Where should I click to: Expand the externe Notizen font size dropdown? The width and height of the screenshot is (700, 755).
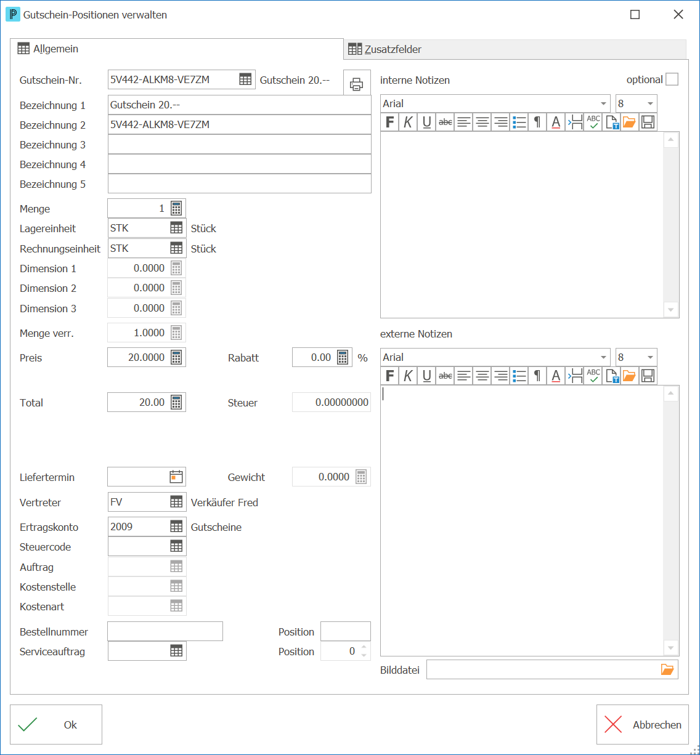coord(650,357)
